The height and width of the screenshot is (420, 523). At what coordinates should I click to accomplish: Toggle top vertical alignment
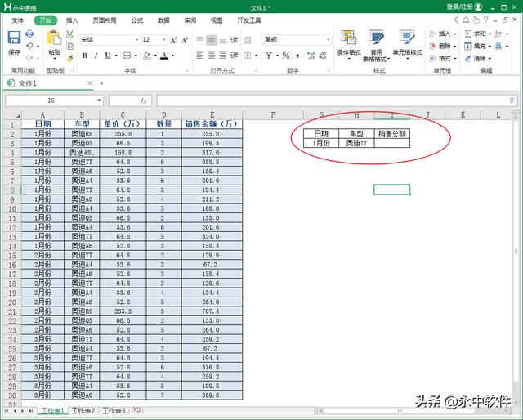coord(199,40)
